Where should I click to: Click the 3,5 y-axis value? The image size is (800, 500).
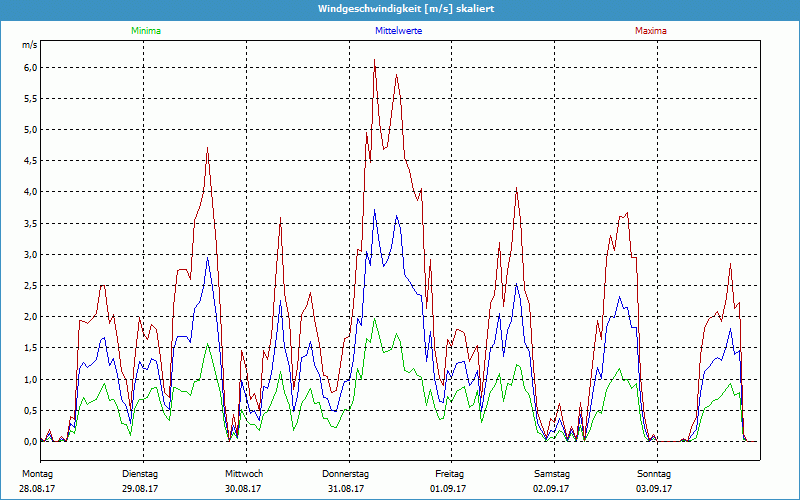(29, 223)
